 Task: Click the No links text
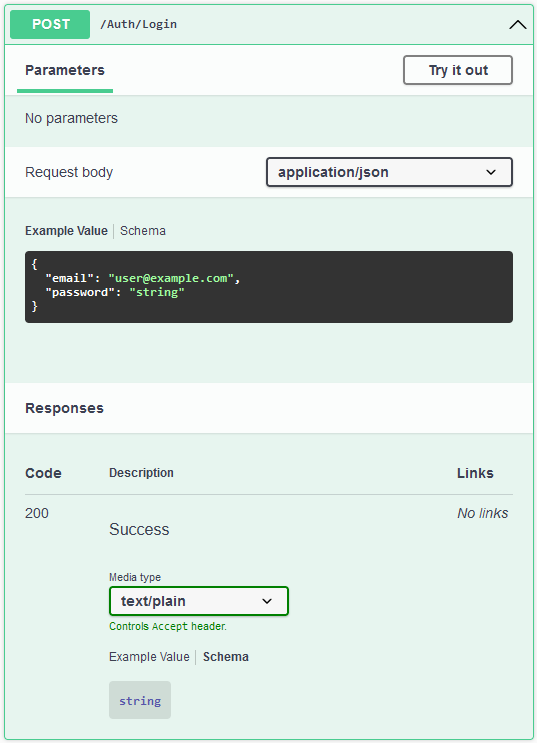(482, 513)
